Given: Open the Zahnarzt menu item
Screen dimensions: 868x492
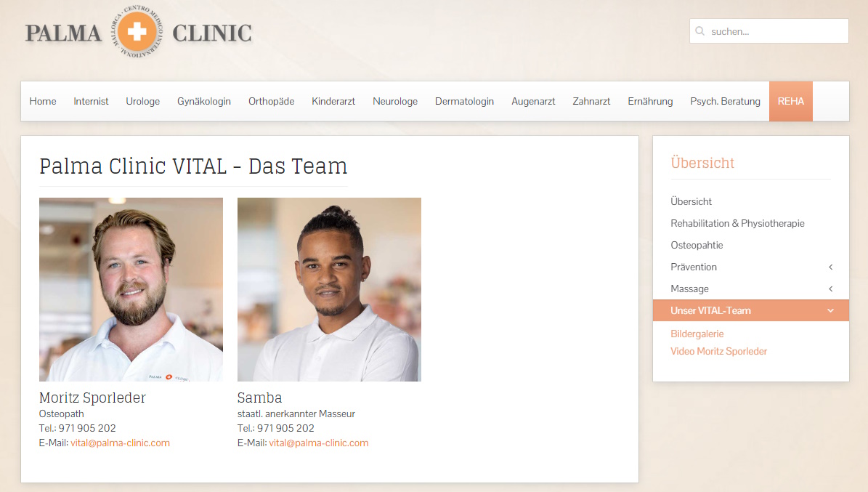Looking at the screenshot, I should (x=591, y=102).
